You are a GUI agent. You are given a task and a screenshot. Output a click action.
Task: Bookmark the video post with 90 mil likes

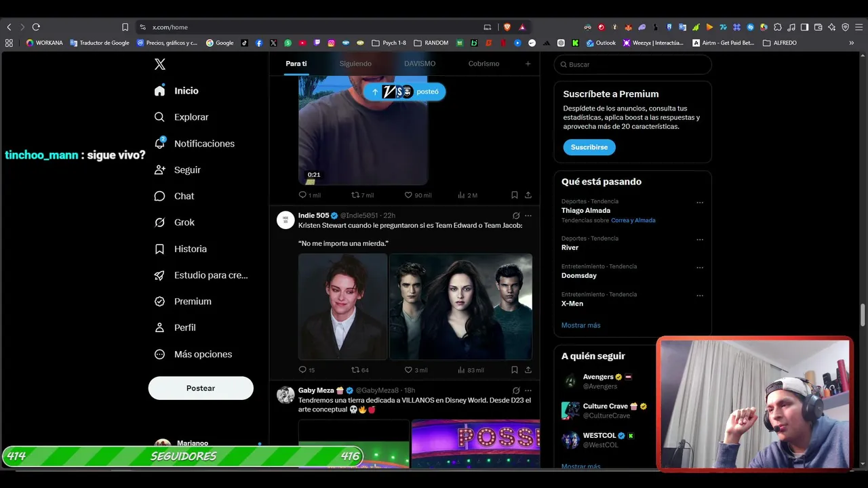point(515,195)
